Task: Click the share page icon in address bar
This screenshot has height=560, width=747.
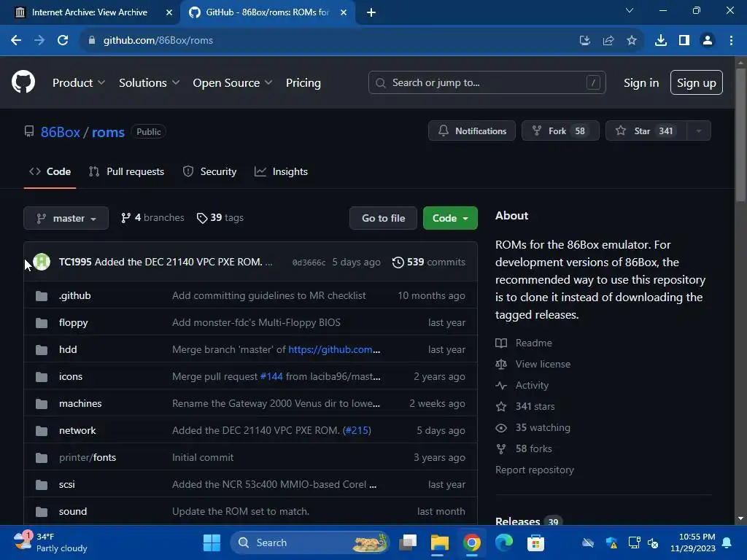Action: [608, 41]
